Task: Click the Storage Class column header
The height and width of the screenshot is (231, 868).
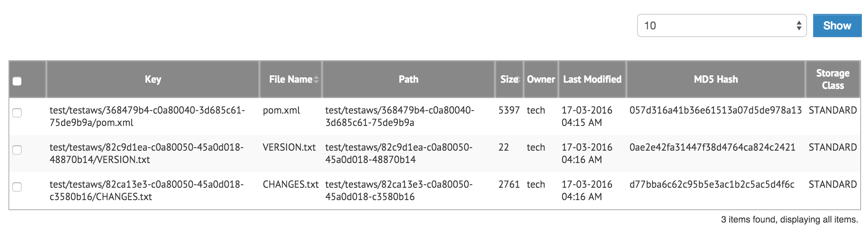Action: pyautogui.click(x=832, y=79)
